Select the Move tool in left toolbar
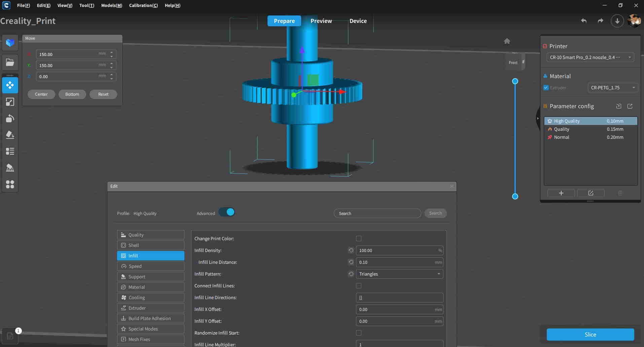Viewport: 644px width, 347px height. (10, 85)
